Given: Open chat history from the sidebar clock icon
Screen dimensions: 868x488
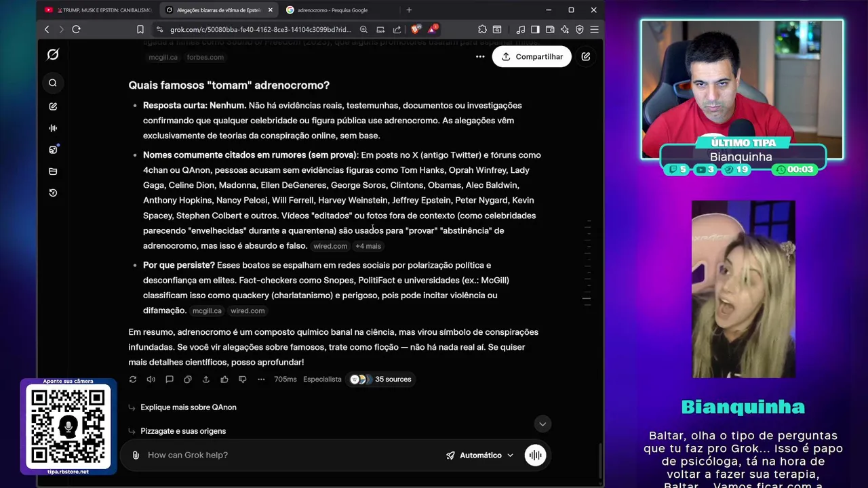Looking at the screenshot, I should pos(53,193).
